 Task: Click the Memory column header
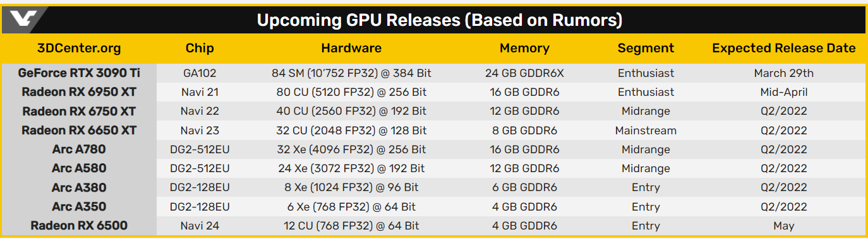524,48
